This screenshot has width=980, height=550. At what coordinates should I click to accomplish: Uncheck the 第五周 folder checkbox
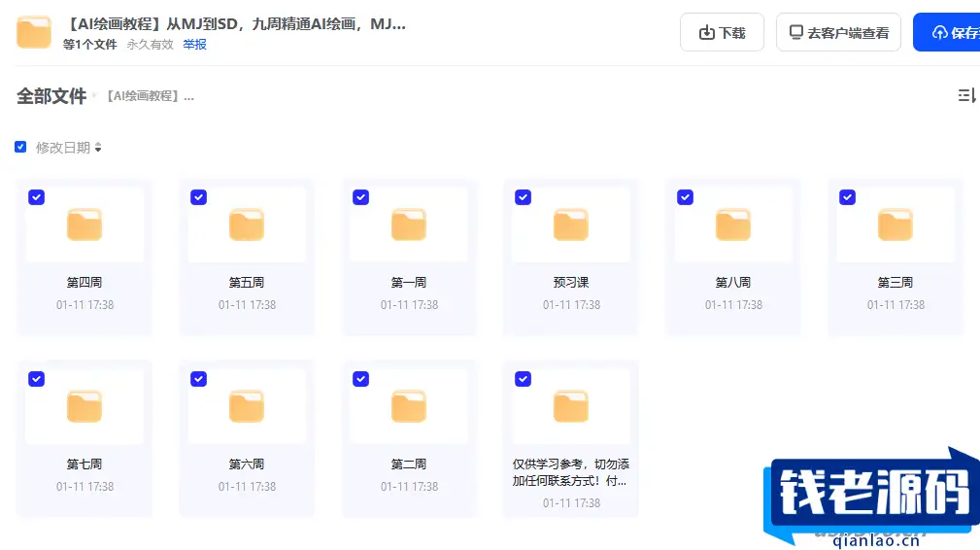(x=199, y=197)
